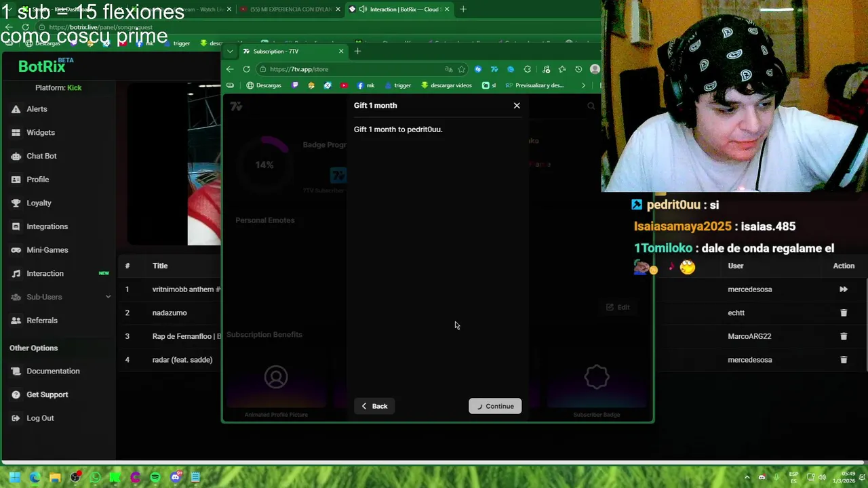Go to Chat Bot settings
868x488 pixels.
pyautogui.click(x=41, y=156)
